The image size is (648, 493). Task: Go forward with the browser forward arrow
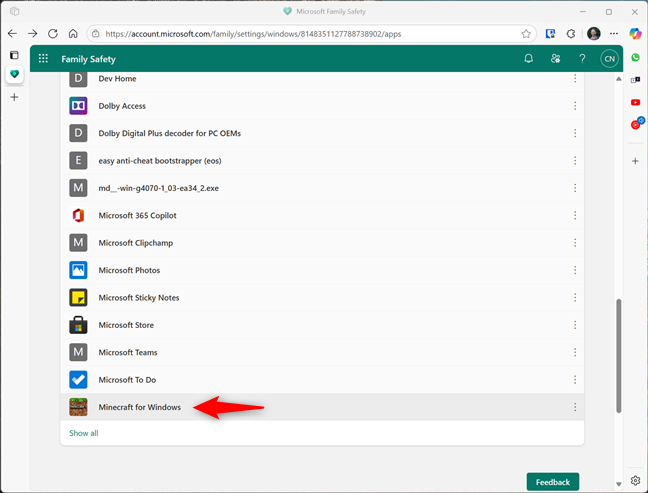[33, 33]
